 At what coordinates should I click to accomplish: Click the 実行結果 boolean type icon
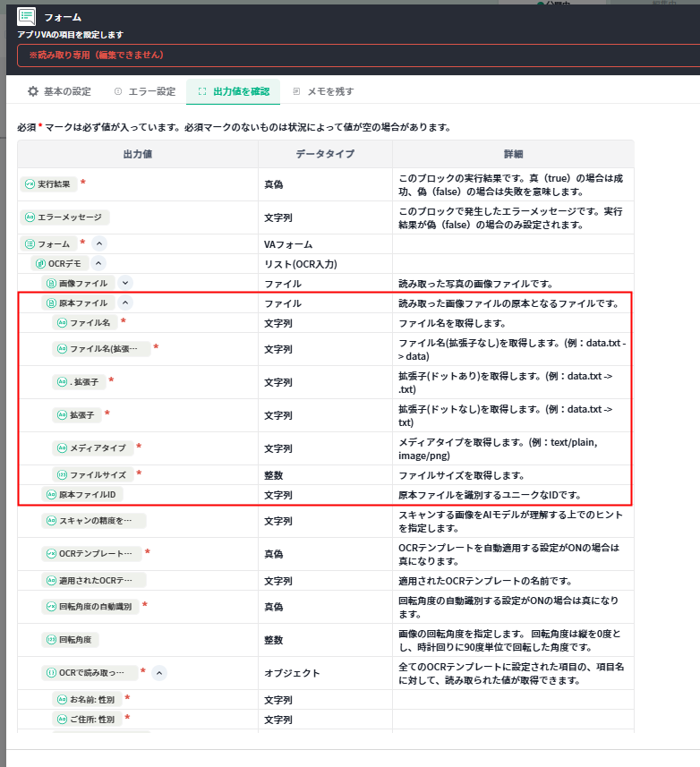30,183
